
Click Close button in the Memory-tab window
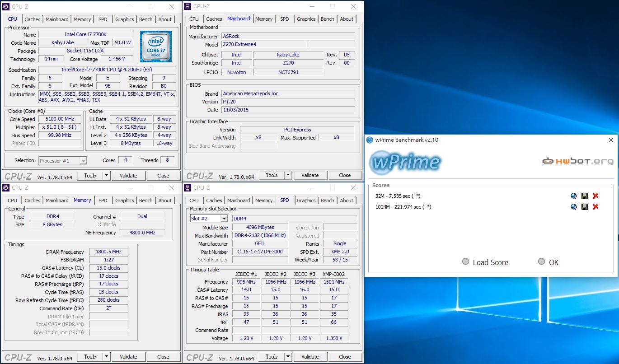point(163,357)
